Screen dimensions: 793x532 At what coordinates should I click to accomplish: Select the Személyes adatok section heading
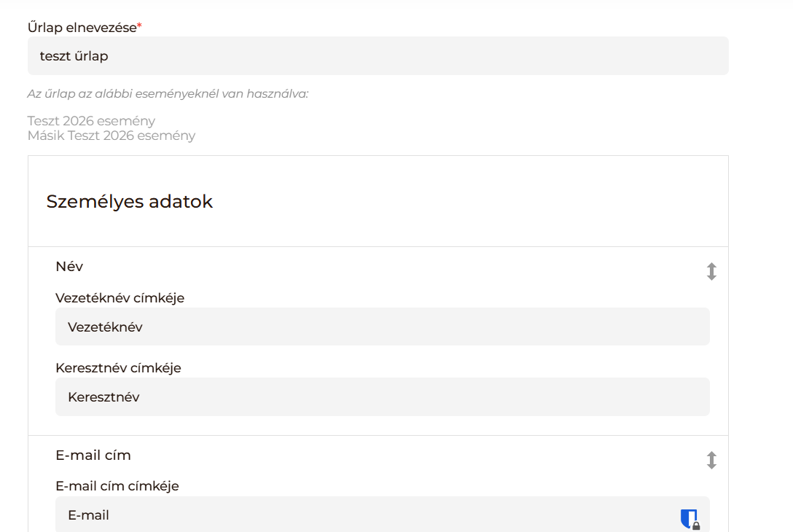pos(130,202)
